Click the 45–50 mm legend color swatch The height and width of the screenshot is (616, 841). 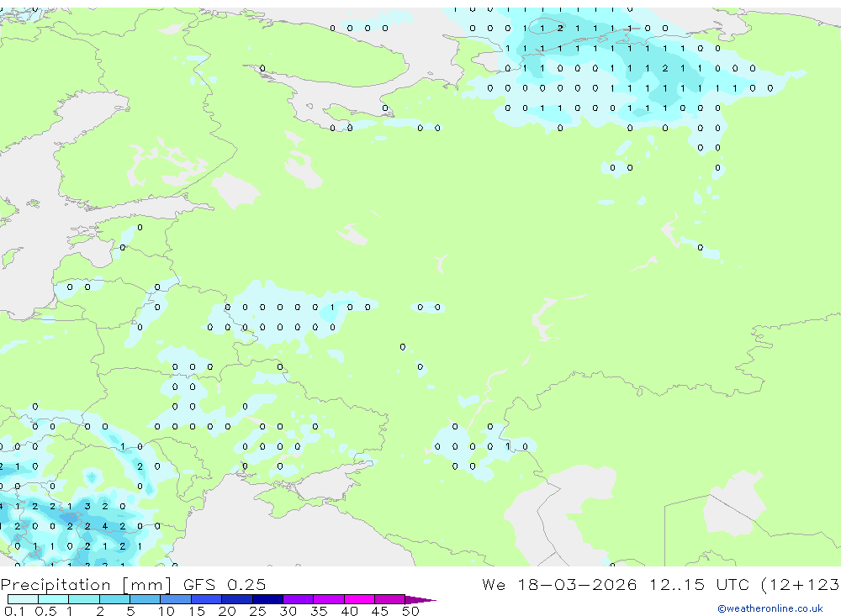pyautogui.click(x=390, y=599)
